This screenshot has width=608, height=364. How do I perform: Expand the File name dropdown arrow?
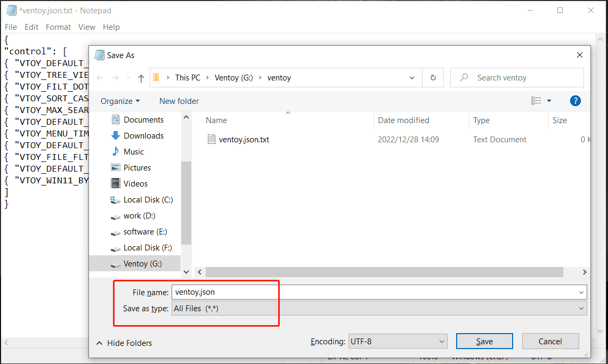point(581,292)
